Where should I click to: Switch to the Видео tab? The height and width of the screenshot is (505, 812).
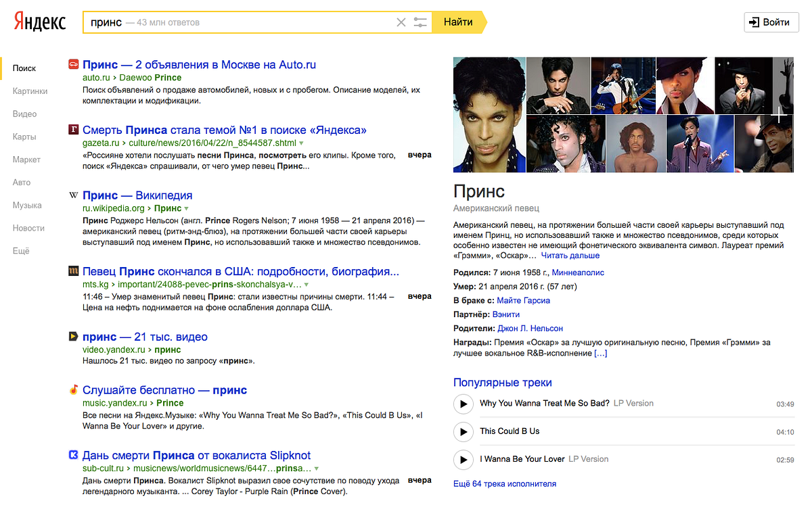tap(24, 114)
